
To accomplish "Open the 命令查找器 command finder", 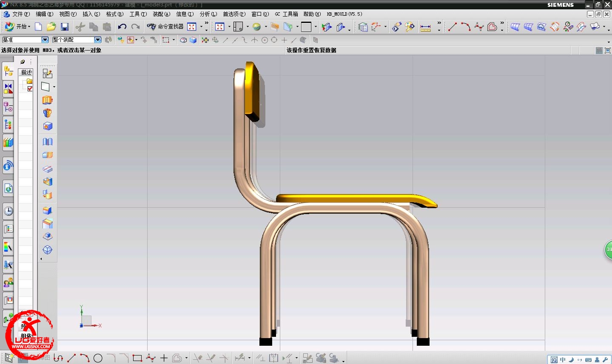I will tap(165, 27).
